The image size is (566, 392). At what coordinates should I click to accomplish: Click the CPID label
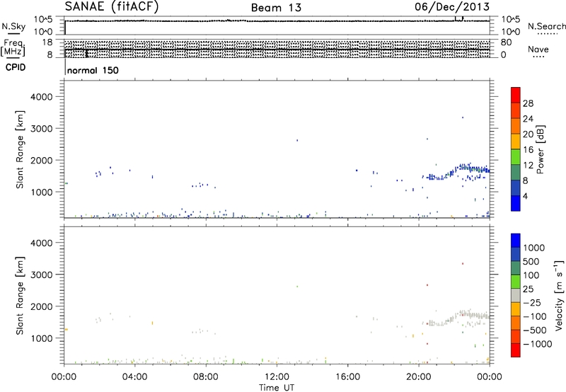(x=16, y=67)
